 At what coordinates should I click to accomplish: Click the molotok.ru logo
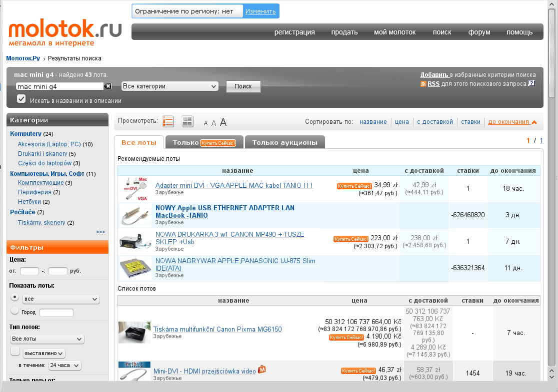click(65, 32)
